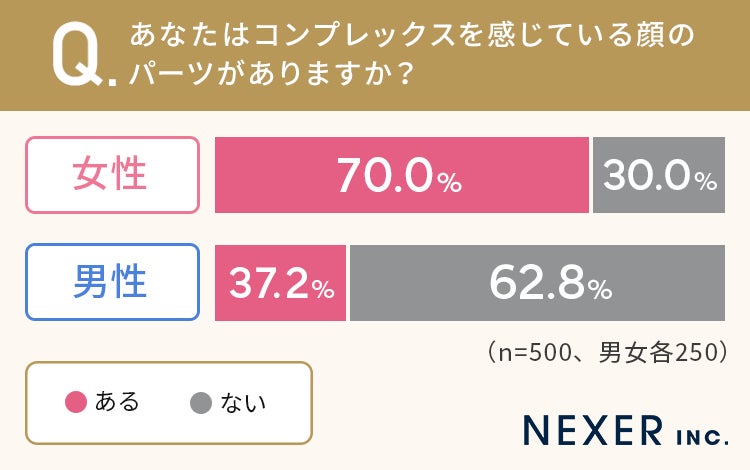Click the gray 62.8% bar for men
The height and width of the screenshot is (470, 750).
537,283
